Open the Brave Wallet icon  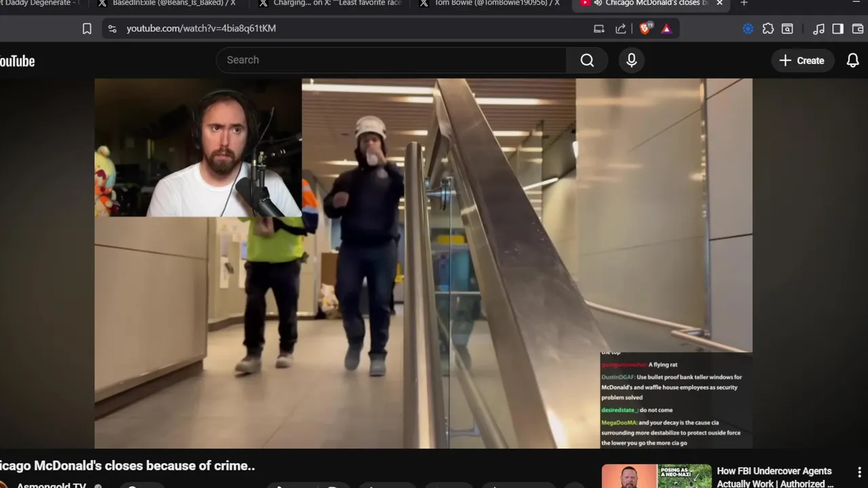pyautogui.click(x=857, y=28)
